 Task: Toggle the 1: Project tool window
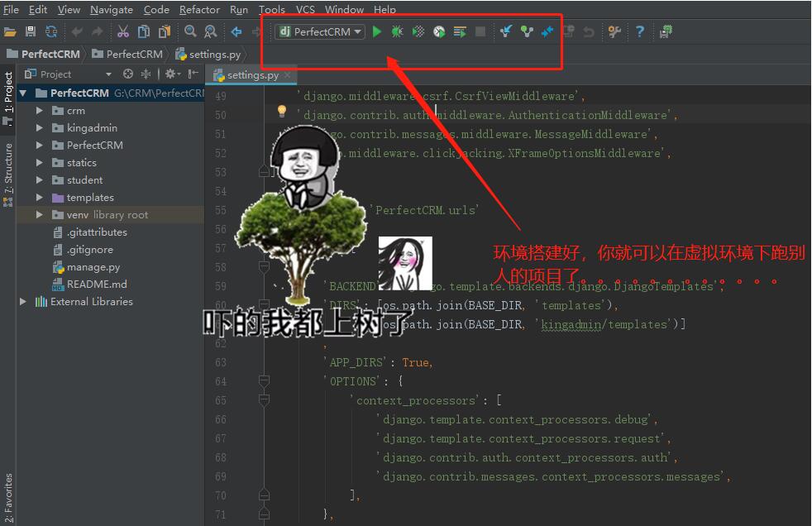coord(7,98)
